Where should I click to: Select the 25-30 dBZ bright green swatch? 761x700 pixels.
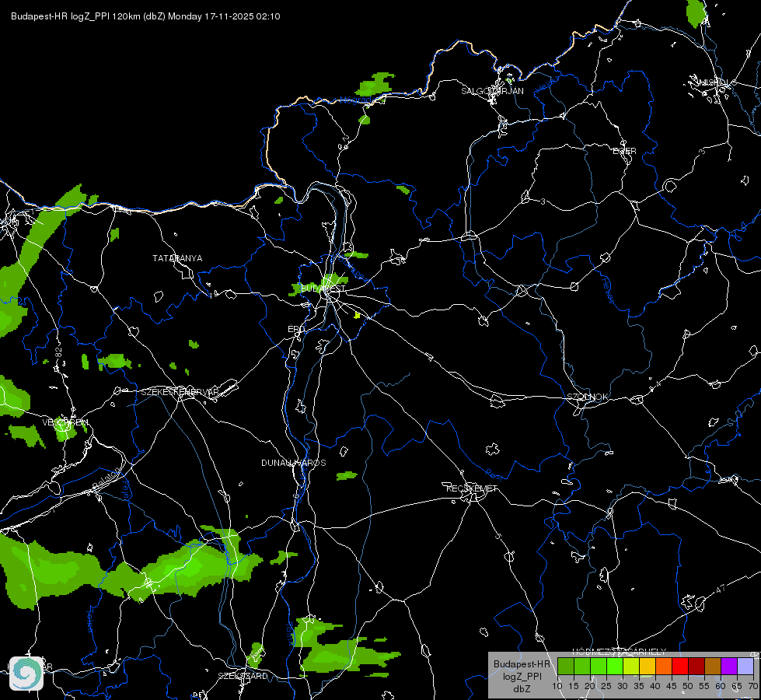point(615,667)
